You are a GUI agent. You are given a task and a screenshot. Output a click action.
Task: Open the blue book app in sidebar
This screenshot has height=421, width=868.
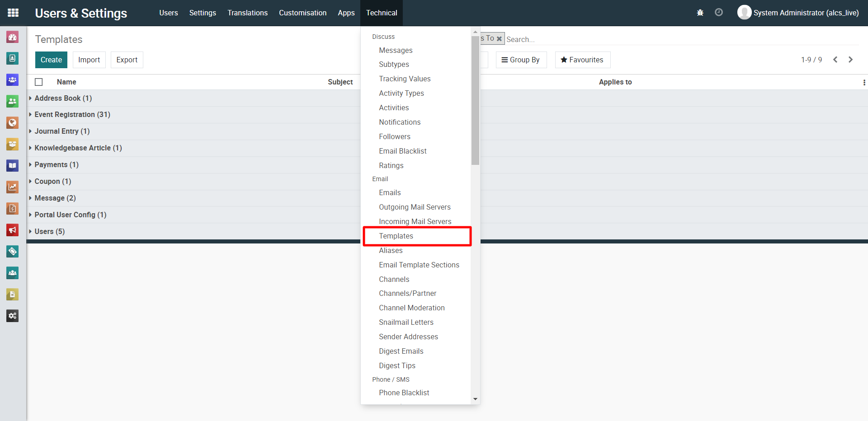click(x=13, y=165)
